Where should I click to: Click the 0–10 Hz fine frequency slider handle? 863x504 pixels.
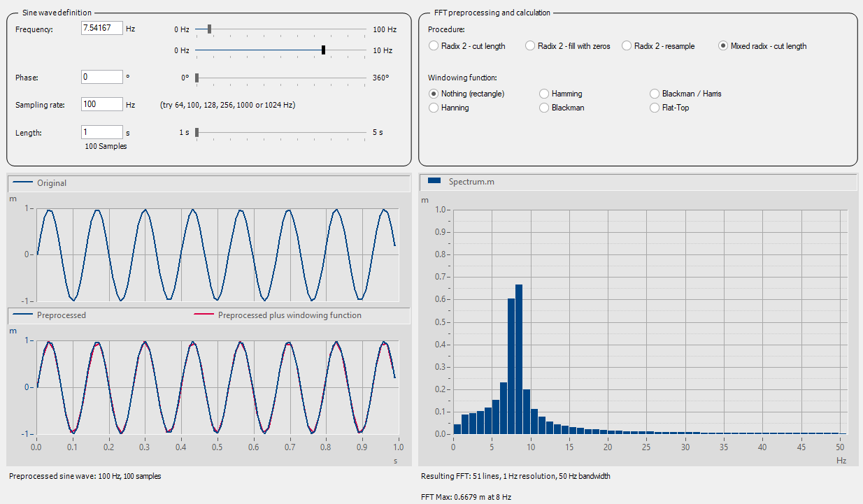324,50
